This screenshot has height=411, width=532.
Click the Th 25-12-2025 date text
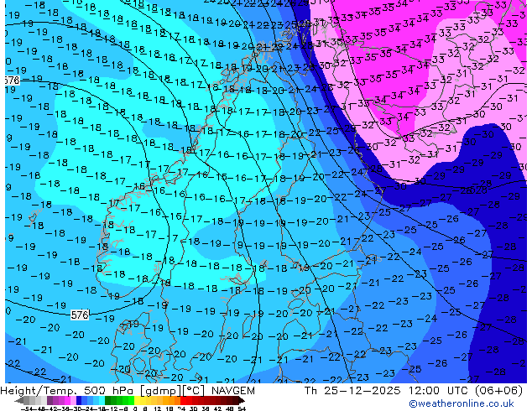pyautogui.click(x=352, y=391)
